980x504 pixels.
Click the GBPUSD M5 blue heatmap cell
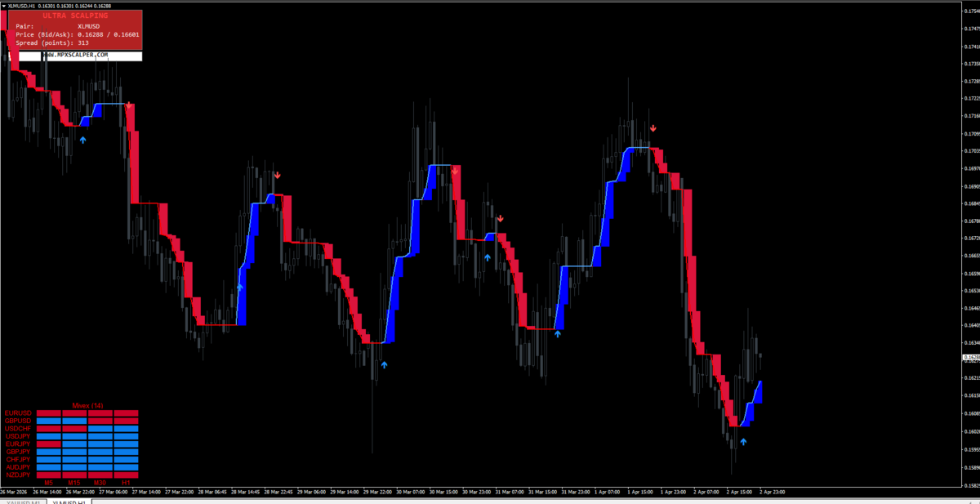(49, 421)
